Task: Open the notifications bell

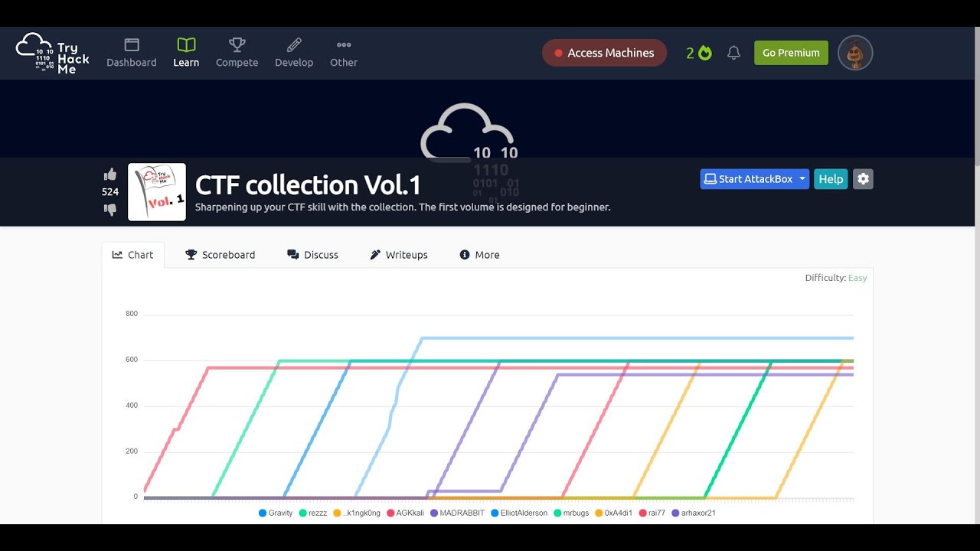Action: point(733,53)
